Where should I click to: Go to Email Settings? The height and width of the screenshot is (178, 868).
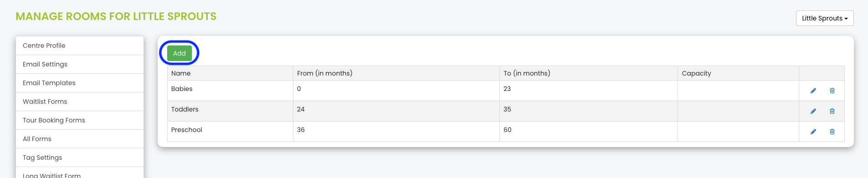coord(80,64)
